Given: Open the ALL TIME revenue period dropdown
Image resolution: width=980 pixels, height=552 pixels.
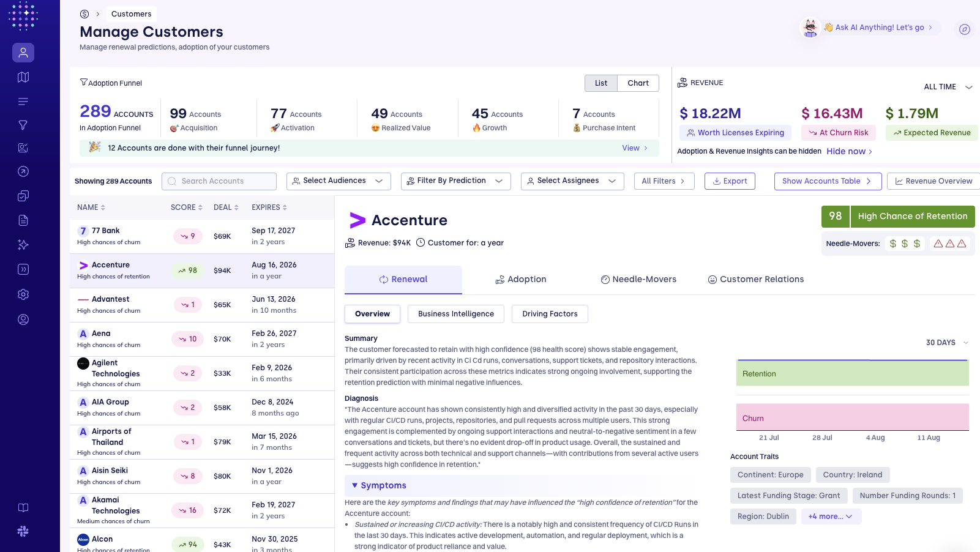Looking at the screenshot, I should 948,87.
